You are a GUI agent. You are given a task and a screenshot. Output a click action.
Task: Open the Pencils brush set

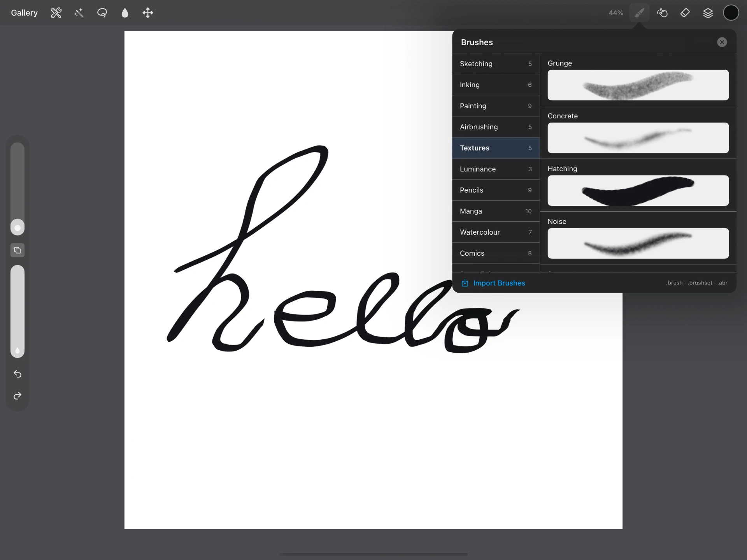click(496, 190)
